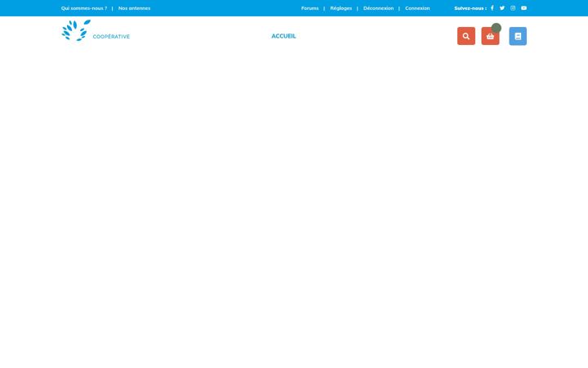588x368 pixels.
Task: Click the 'Suivez-nous :' label
Action: (470, 8)
